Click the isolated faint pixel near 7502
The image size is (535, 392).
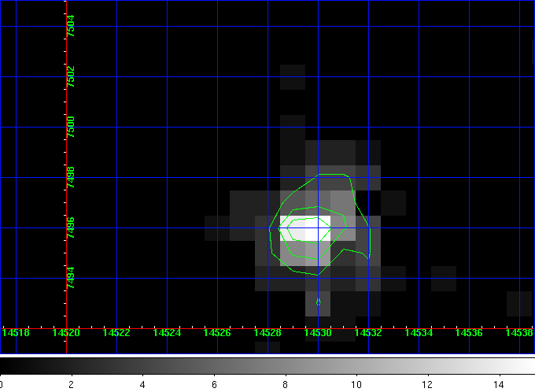[x=293, y=77]
